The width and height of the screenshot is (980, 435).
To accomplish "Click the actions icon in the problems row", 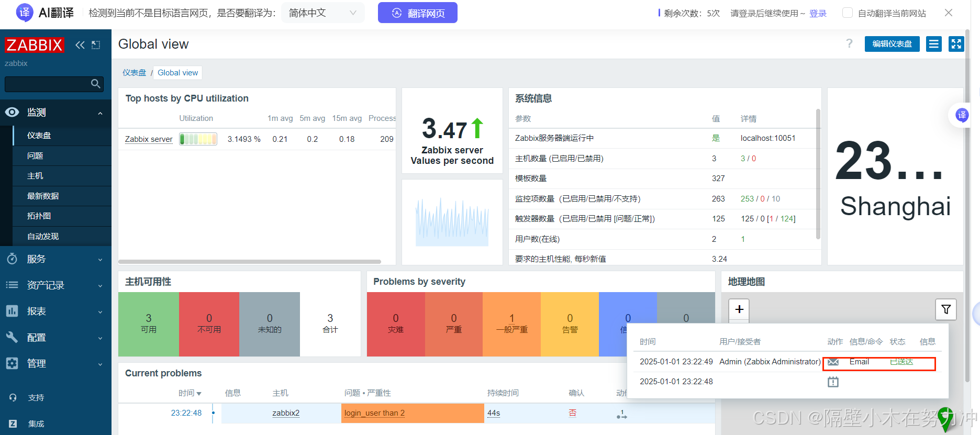I will pyautogui.click(x=621, y=414).
